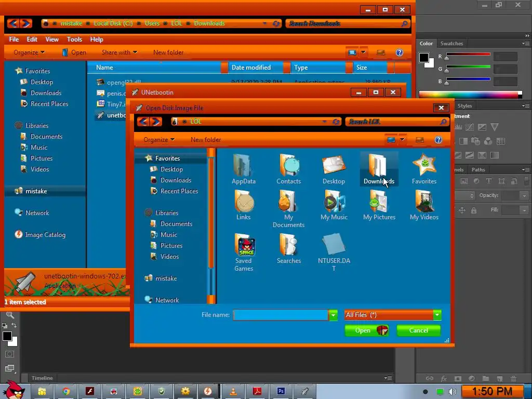The height and width of the screenshot is (399, 532).
Task: Swap foreground and background colors in Photoshop toolbar
Action: [14, 325]
